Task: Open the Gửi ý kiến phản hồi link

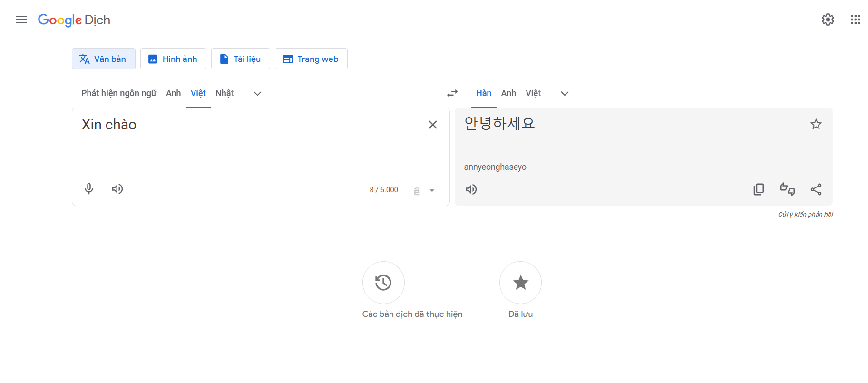Action: pos(806,215)
